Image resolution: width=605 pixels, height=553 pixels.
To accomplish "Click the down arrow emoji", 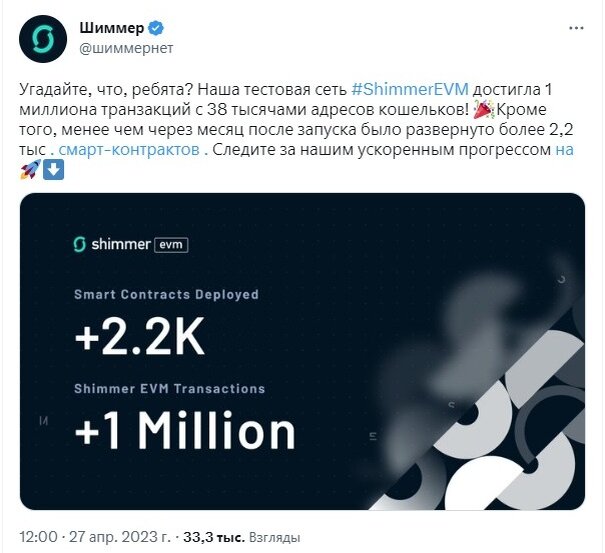I will (x=53, y=170).
